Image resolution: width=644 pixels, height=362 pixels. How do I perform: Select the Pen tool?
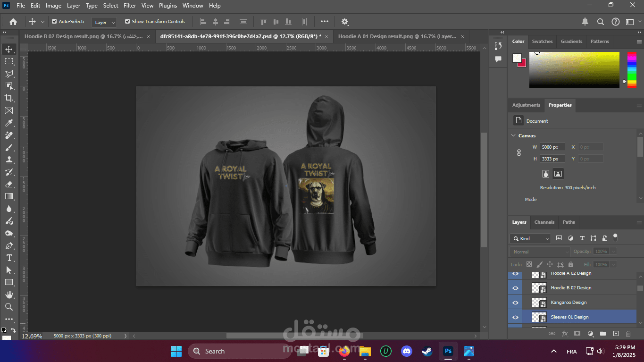[9, 246]
